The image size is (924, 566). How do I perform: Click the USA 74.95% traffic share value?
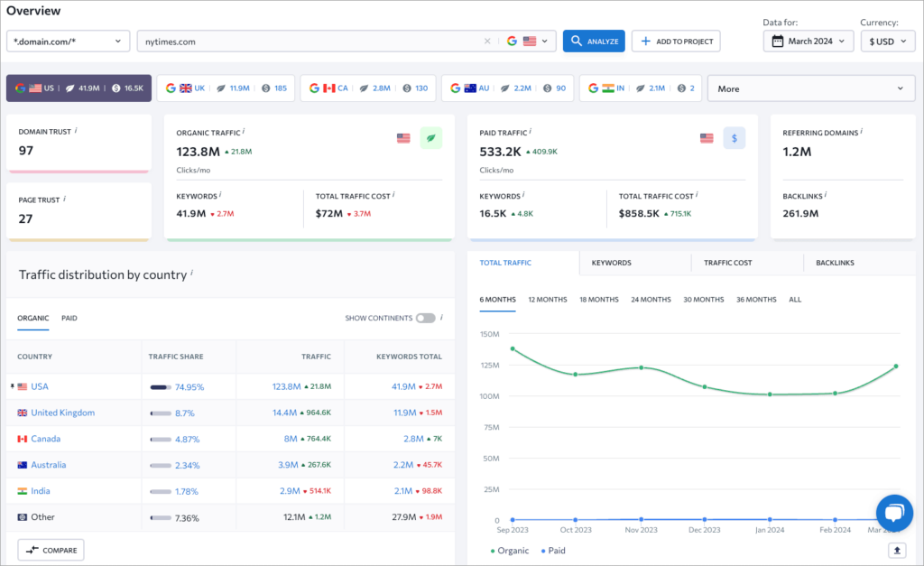tap(189, 387)
